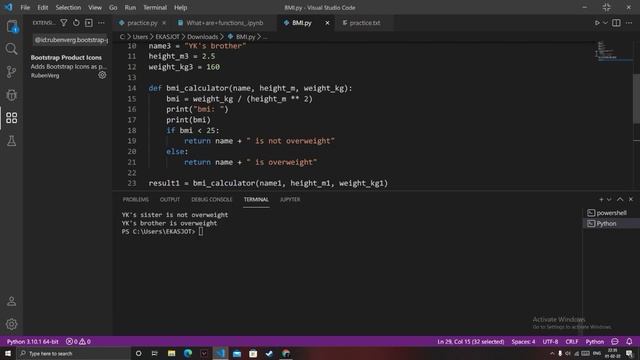Filter extensions with the funnel icon

[64, 23]
